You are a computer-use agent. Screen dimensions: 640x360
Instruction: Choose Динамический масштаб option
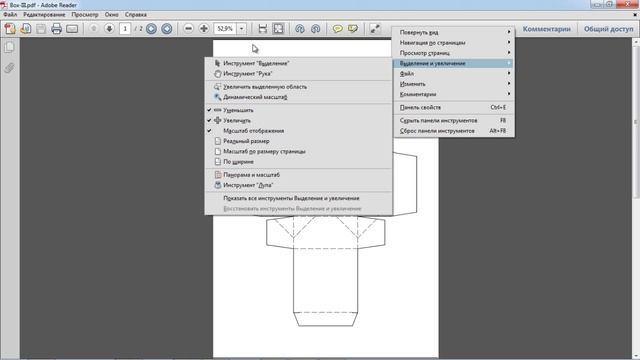298,97
